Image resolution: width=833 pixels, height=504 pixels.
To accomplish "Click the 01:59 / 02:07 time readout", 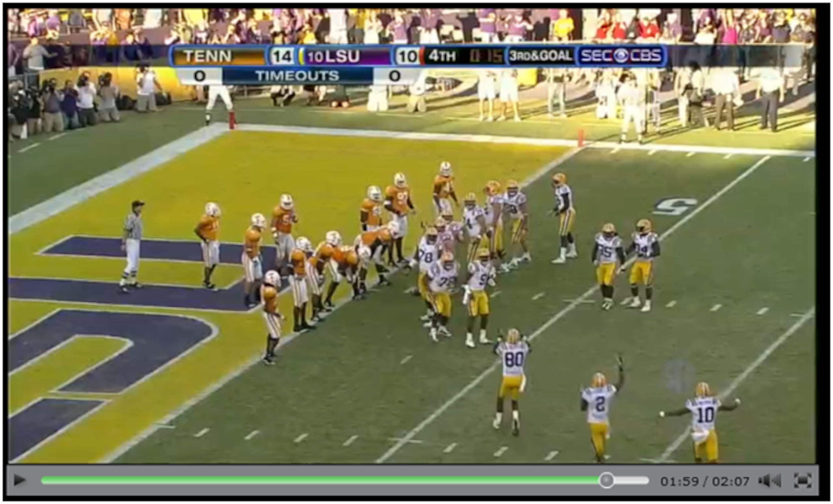I will (x=704, y=481).
